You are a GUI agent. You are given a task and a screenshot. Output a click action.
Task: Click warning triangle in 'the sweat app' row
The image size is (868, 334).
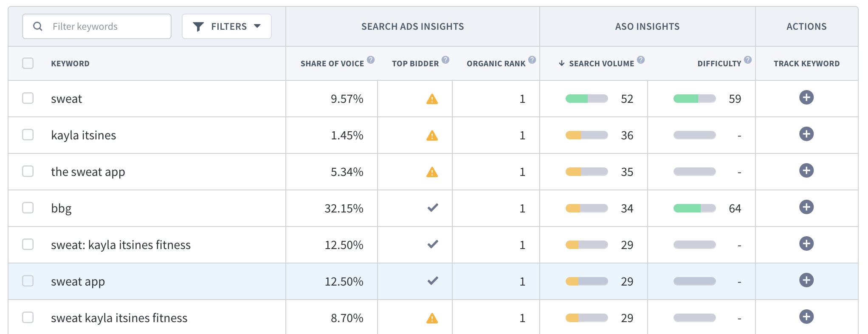pos(432,172)
